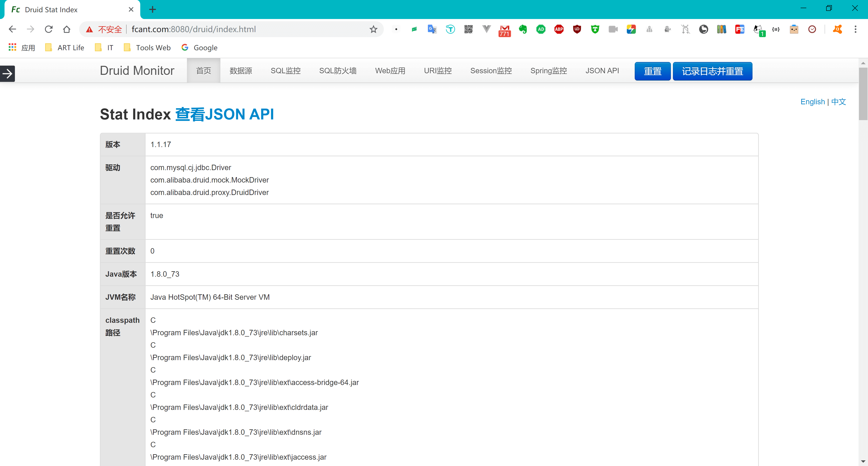
Task: Open the QR code generator extension
Action: click(x=468, y=29)
